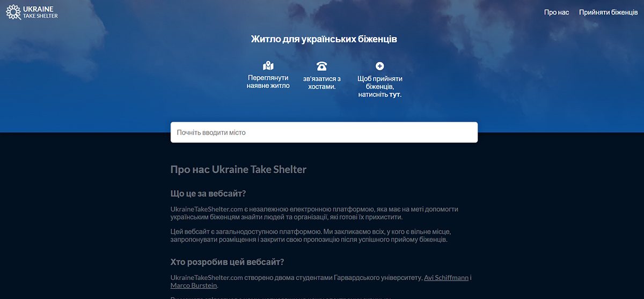Open the Marco Burstein link
The width and height of the screenshot is (644, 299).
coord(194,286)
